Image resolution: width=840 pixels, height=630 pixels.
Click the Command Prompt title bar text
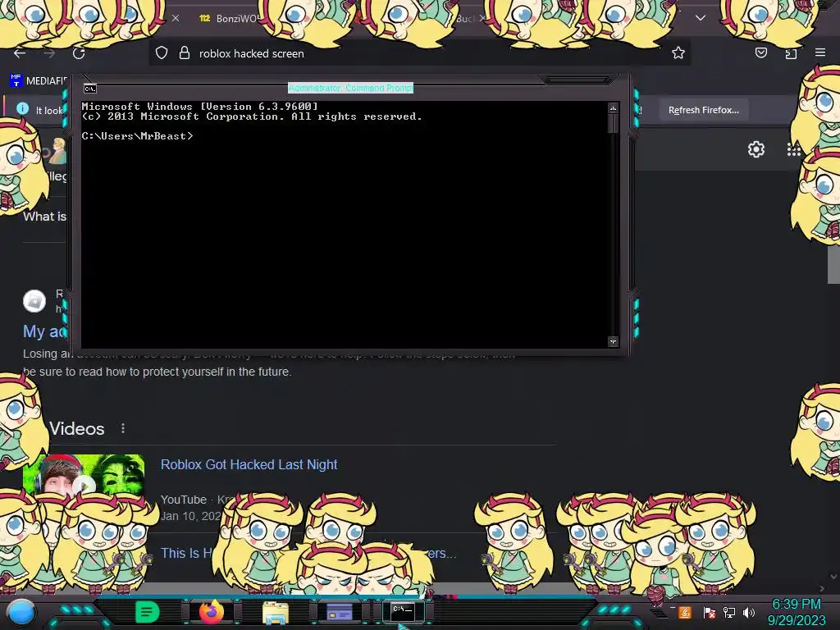pyautogui.click(x=350, y=88)
